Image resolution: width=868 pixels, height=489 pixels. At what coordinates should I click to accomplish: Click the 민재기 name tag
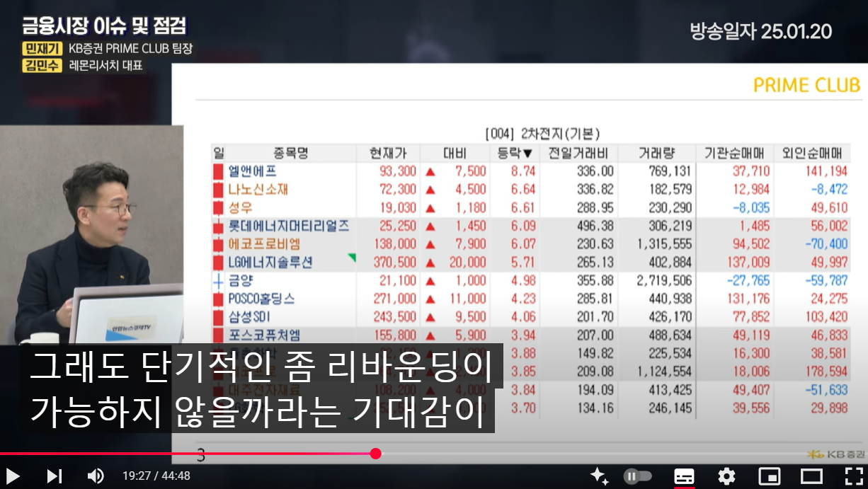point(43,49)
